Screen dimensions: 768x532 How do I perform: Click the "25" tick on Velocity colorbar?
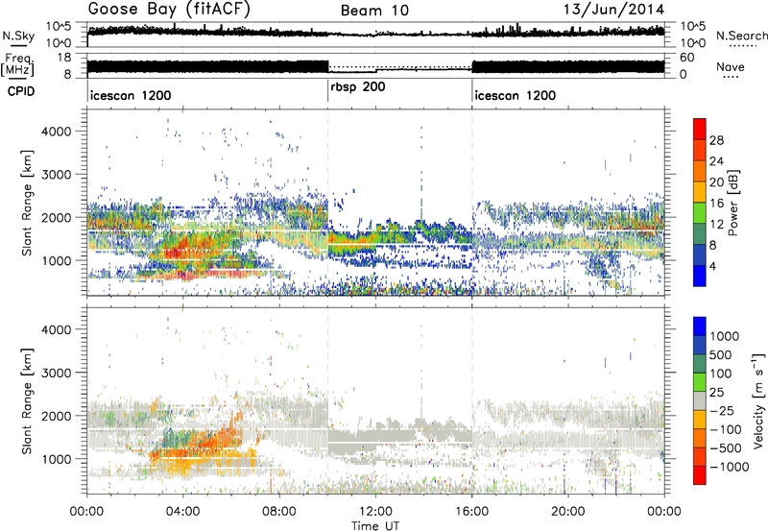coord(717,392)
